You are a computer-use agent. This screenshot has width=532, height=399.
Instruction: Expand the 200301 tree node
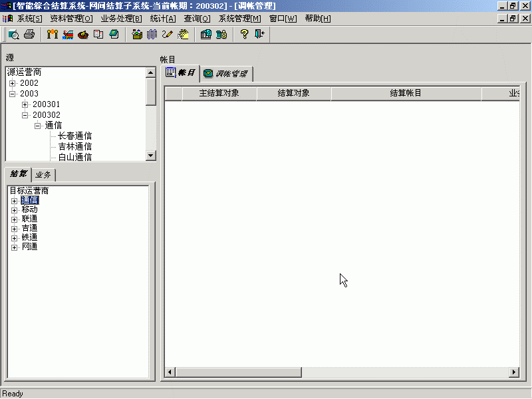pyautogui.click(x=25, y=105)
